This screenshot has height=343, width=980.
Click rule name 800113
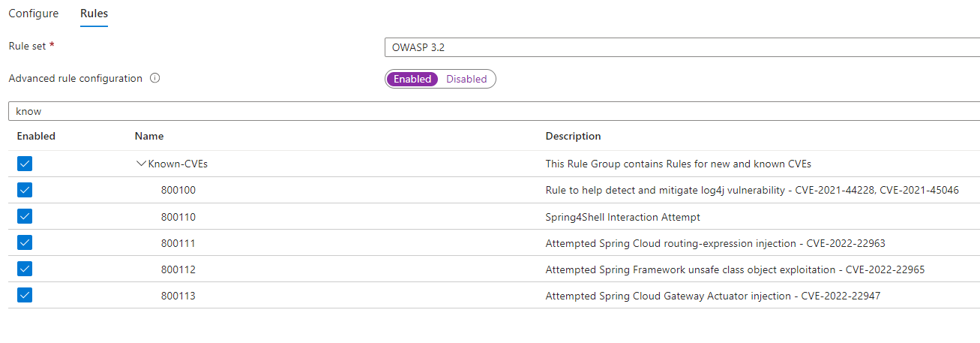178,296
